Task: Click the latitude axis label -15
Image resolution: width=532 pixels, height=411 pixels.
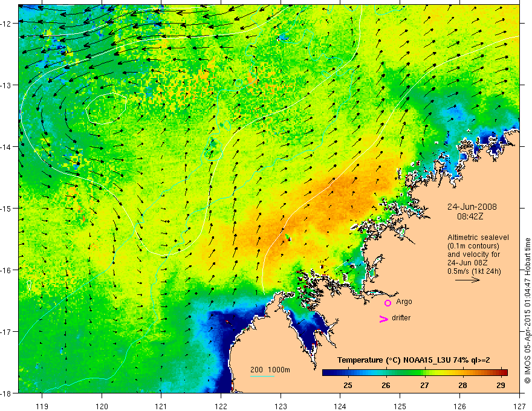Action: pyautogui.click(x=7, y=209)
